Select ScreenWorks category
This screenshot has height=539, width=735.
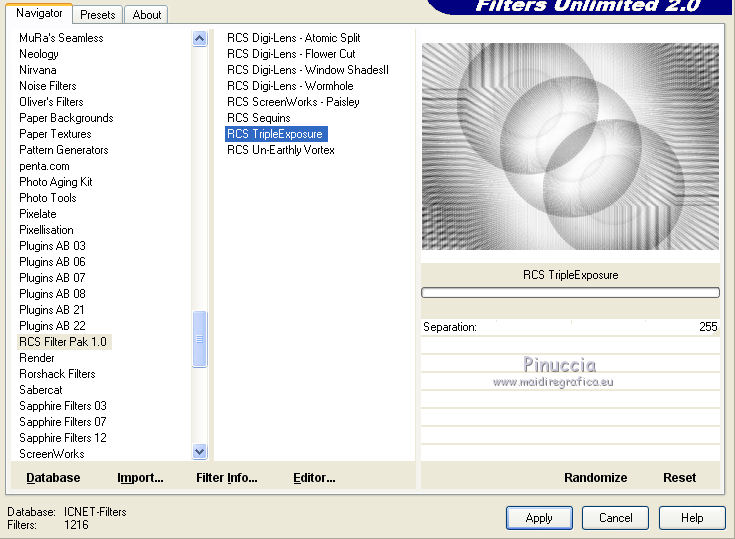coord(52,454)
